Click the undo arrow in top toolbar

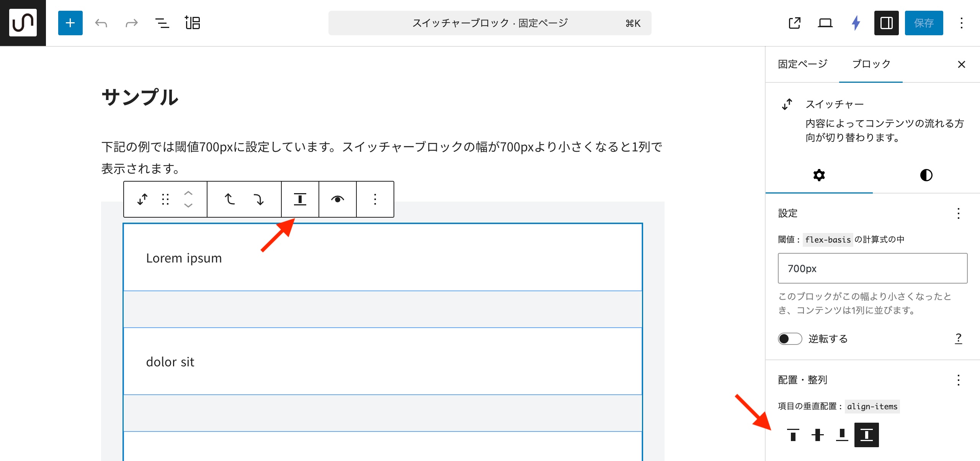[101, 23]
